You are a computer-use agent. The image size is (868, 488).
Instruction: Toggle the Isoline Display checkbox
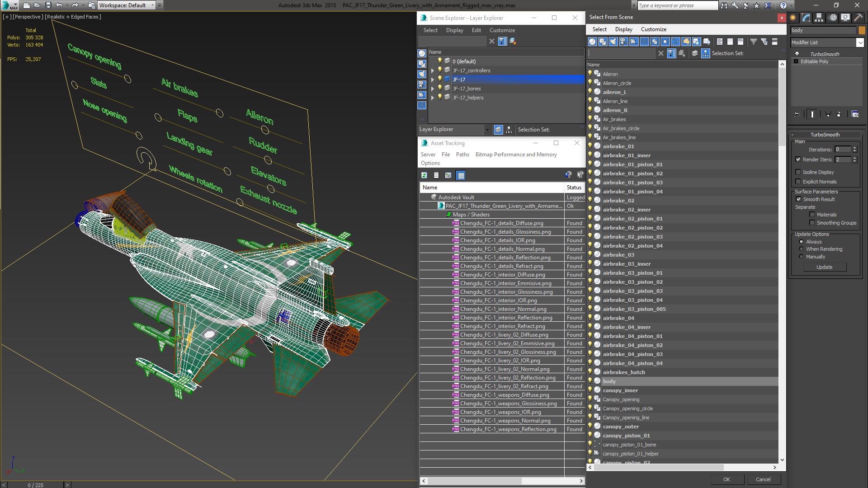(x=798, y=172)
